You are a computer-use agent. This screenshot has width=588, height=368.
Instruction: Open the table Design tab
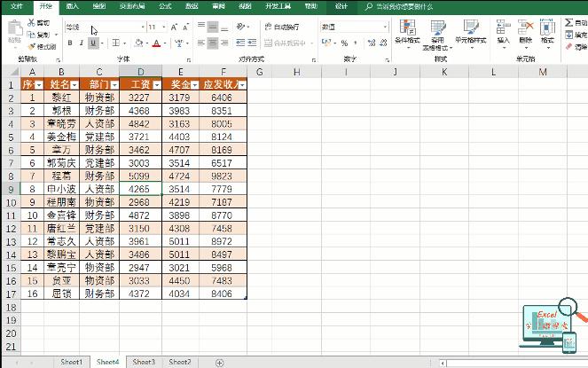click(341, 6)
